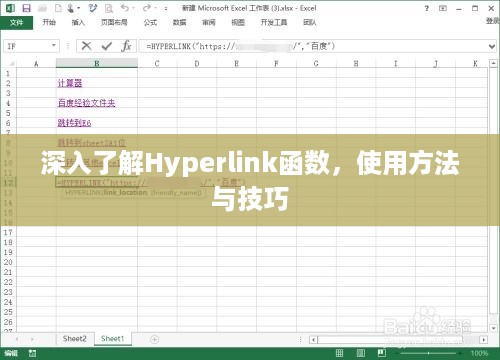Viewport: 500px width, 360px height.
Task: Click the zoom slider in status bar
Action: point(428,353)
